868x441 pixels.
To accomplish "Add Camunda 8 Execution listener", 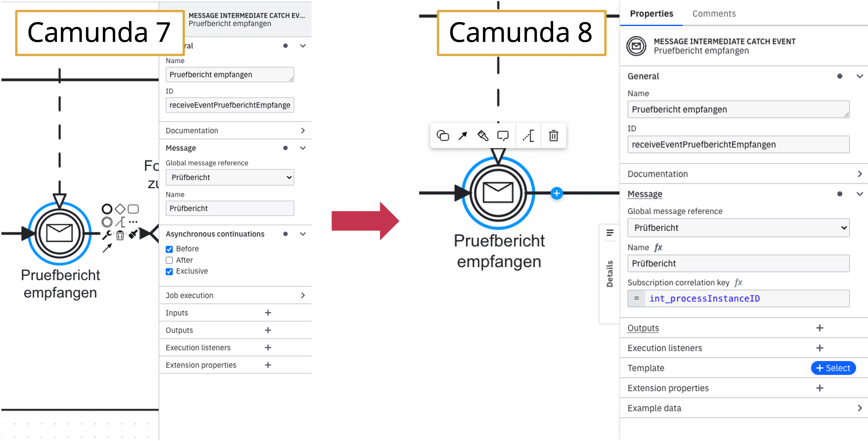I will point(820,348).
